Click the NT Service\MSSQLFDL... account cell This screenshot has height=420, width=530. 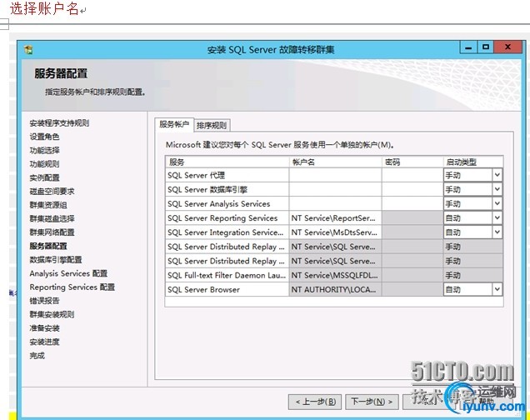tap(335, 275)
